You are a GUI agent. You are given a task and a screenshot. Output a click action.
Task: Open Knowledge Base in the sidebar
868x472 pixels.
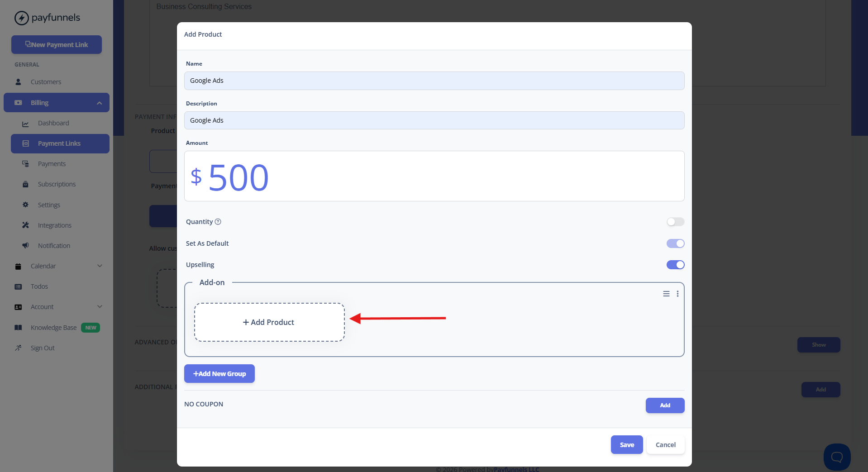coord(57,328)
